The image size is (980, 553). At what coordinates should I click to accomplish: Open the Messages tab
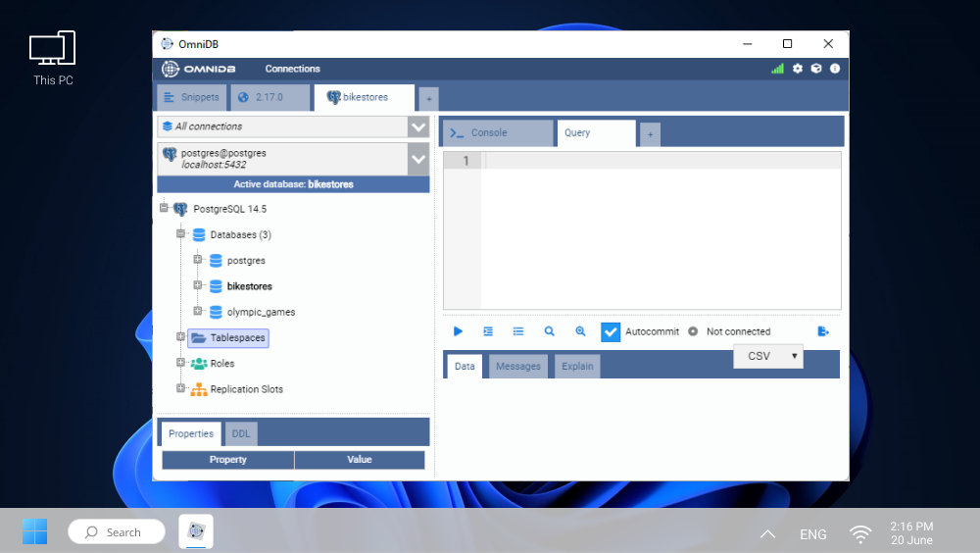click(x=518, y=366)
